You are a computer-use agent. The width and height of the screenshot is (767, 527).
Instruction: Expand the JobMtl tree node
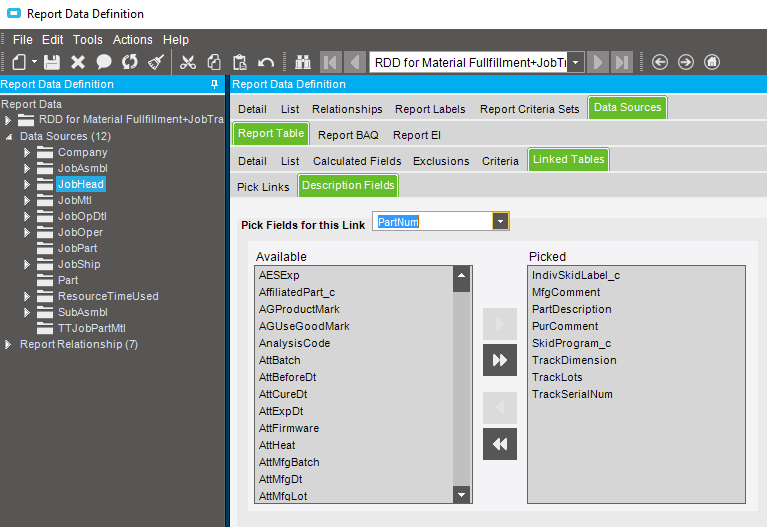click(x=27, y=201)
